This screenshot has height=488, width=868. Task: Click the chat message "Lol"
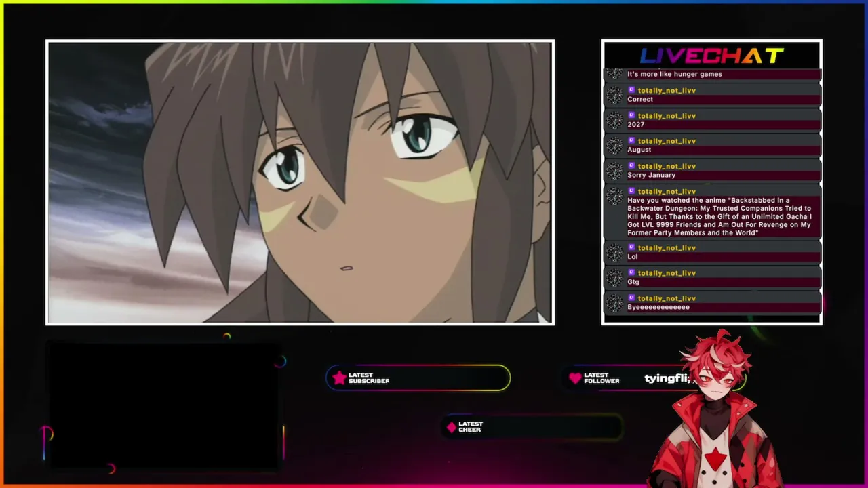tap(633, 256)
